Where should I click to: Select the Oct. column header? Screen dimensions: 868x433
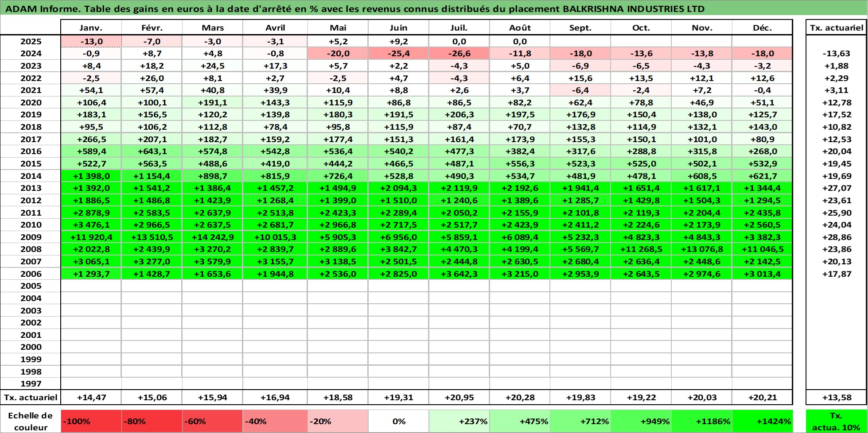[641, 27]
